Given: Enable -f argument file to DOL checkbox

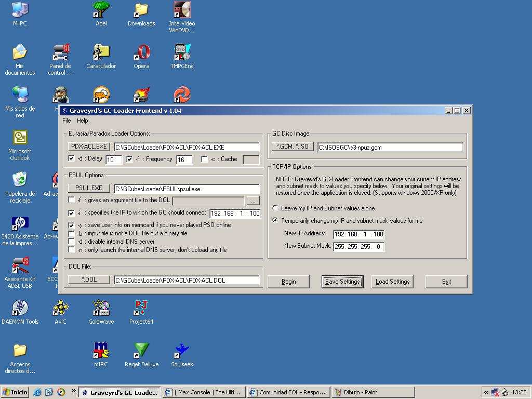Looking at the screenshot, I should (x=71, y=200).
